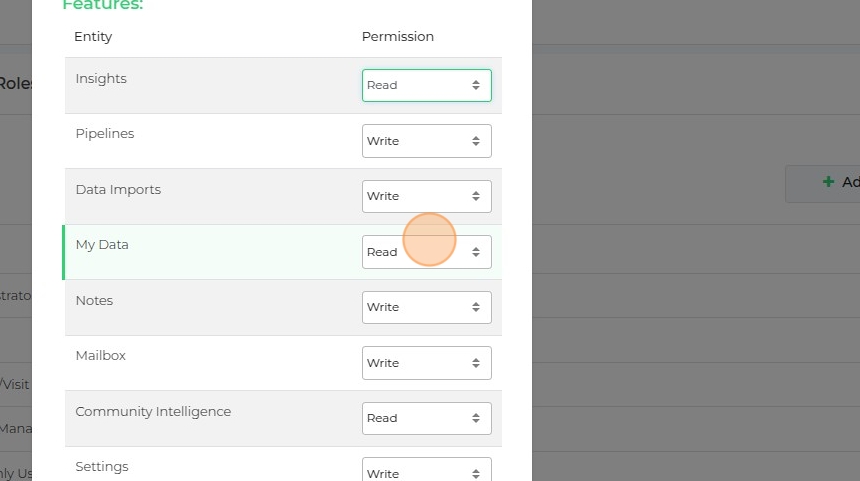Change the My Data permission dropdown
The image size is (860, 481).
(426, 252)
